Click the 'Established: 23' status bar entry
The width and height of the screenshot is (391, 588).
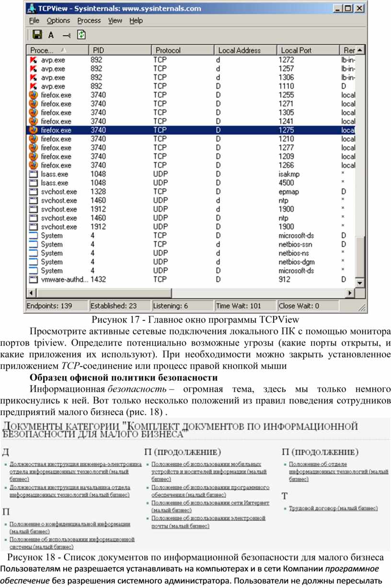120,306
